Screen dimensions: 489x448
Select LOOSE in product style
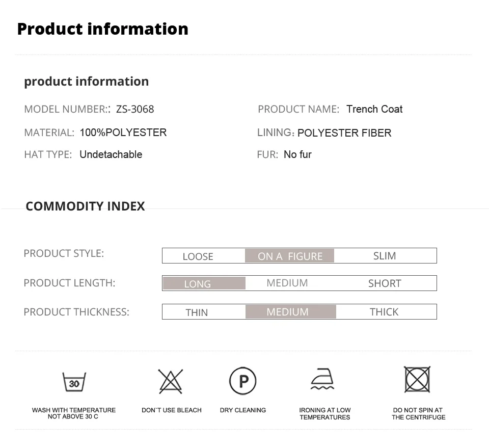click(198, 256)
